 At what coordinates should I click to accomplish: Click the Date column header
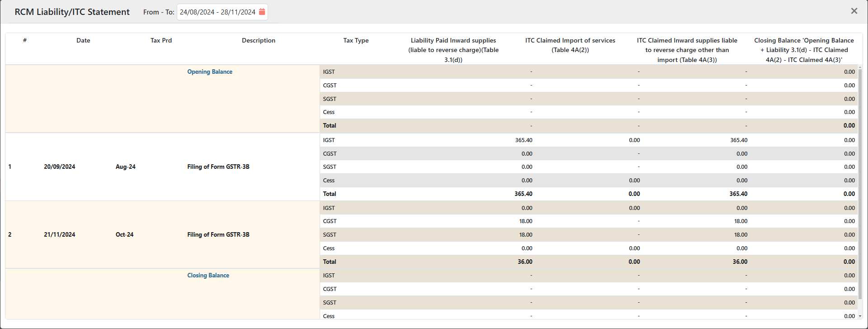coord(83,40)
